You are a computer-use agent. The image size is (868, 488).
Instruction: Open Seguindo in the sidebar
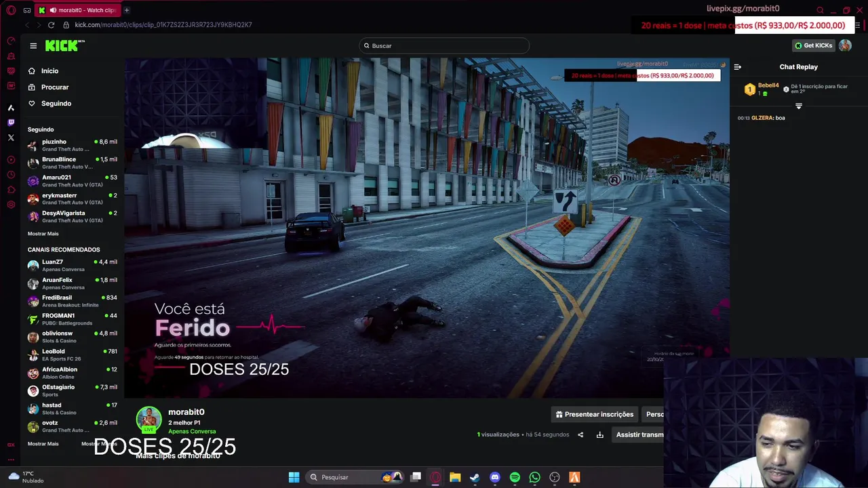click(x=56, y=103)
